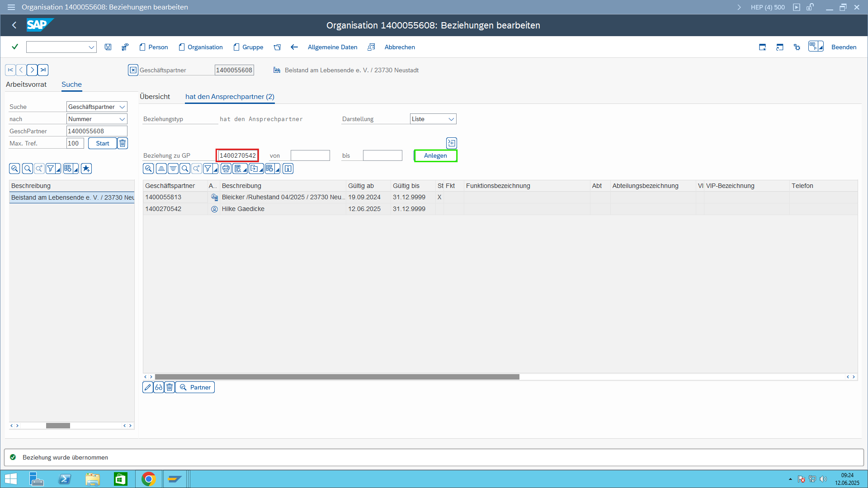The width and height of the screenshot is (868, 488).
Task: Click Beenden in top right
Action: (x=844, y=47)
